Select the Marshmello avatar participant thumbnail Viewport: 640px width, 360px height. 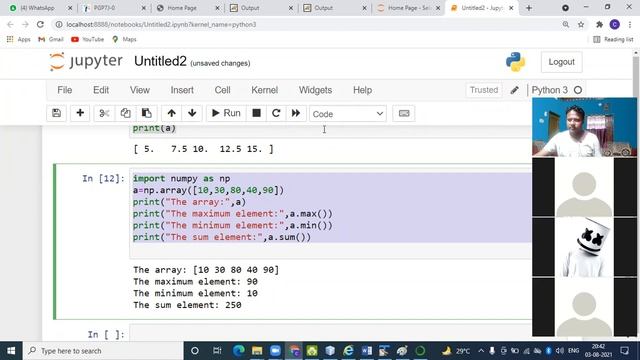coord(584,247)
